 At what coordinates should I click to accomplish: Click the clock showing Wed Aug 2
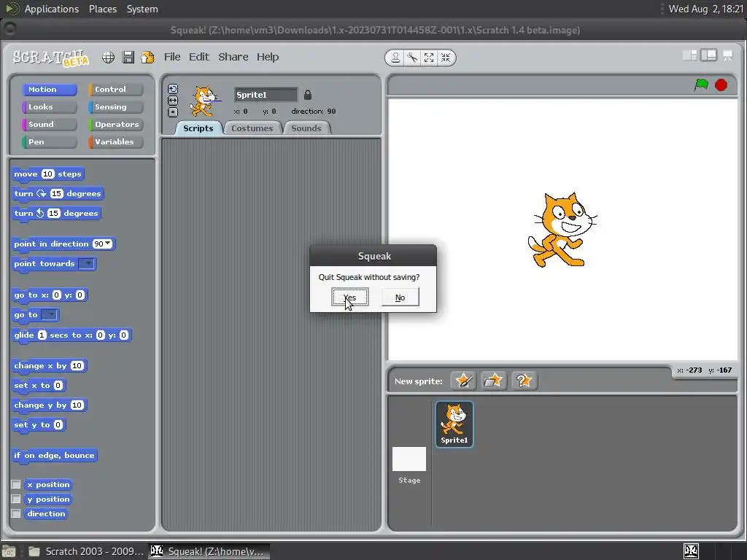point(706,9)
